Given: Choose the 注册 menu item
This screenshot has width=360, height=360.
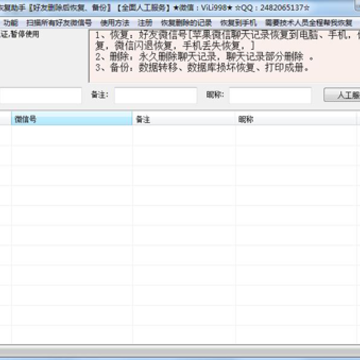Looking at the screenshot, I should click(x=145, y=23).
